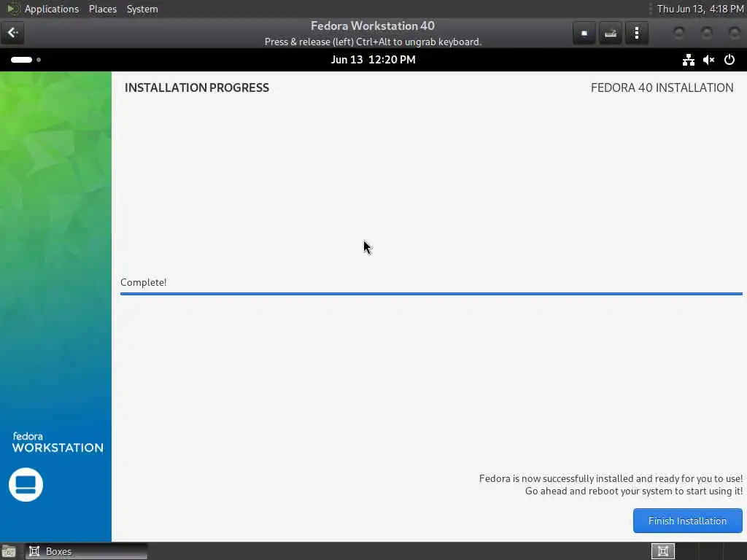The width and height of the screenshot is (747, 560).
Task: Click the guest muted volume icon
Action: tap(709, 60)
